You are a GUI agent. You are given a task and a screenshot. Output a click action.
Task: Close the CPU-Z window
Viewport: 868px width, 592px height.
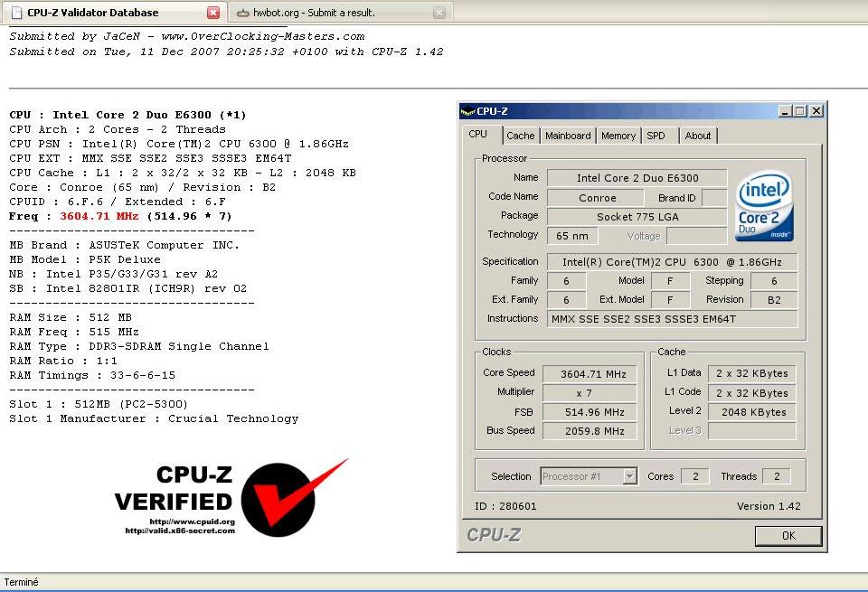coord(816,110)
